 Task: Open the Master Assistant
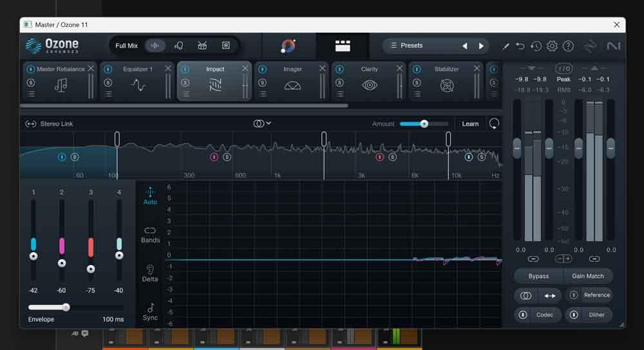tap(289, 46)
